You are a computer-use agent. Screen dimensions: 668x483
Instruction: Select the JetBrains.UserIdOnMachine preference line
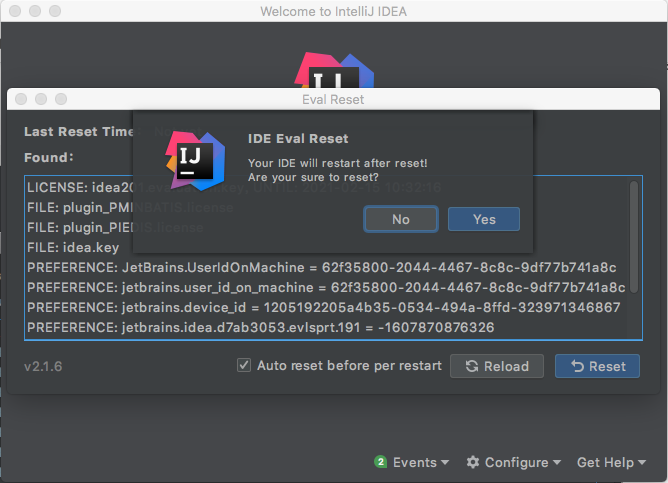[322, 267]
